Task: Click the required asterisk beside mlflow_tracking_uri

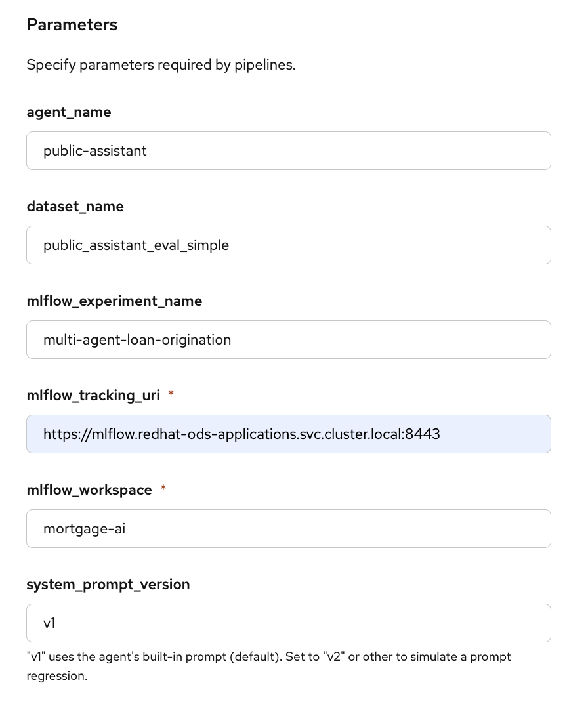Action: pos(171,395)
